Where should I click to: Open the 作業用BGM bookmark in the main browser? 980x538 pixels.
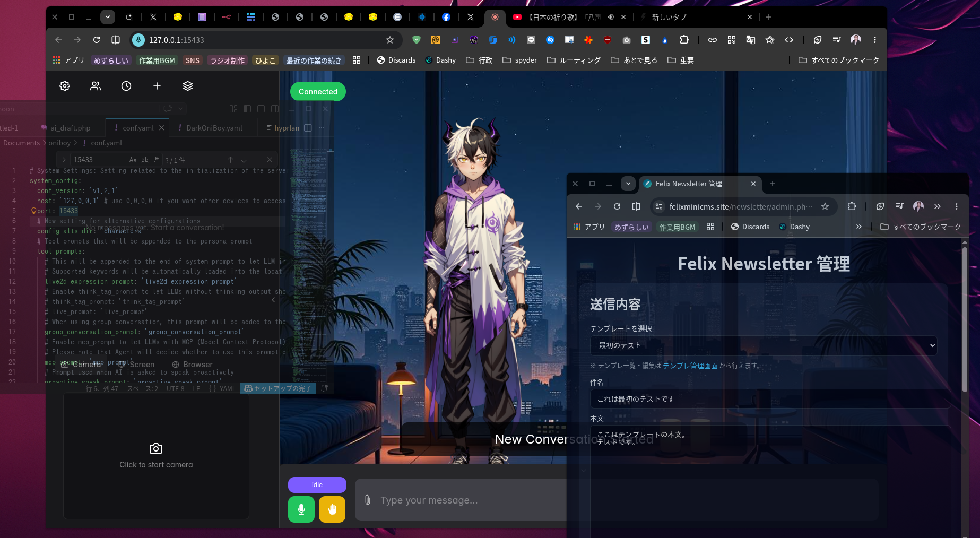point(157,60)
